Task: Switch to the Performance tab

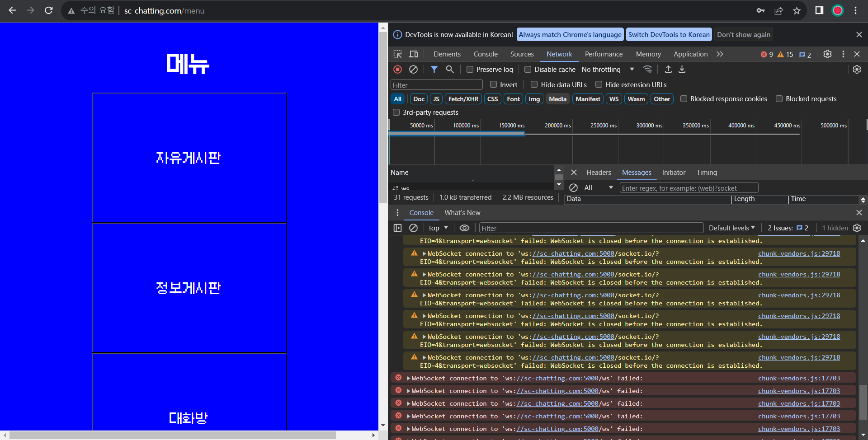Action: coord(604,54)
